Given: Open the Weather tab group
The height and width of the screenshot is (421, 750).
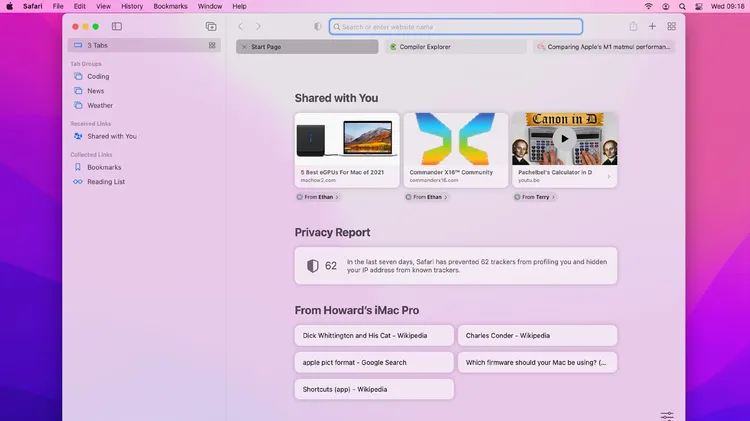Looking at the screenshot, I should pos(100,105).
